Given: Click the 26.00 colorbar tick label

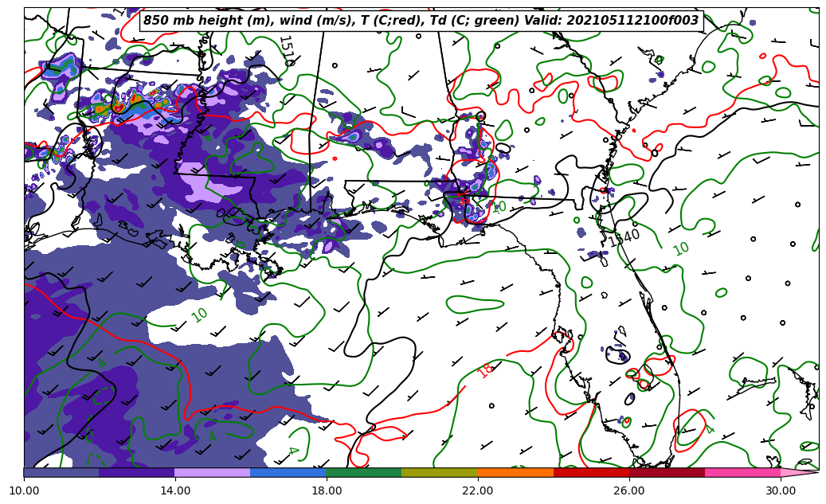Looking at the screenshot, I should (x=629, y=490).
